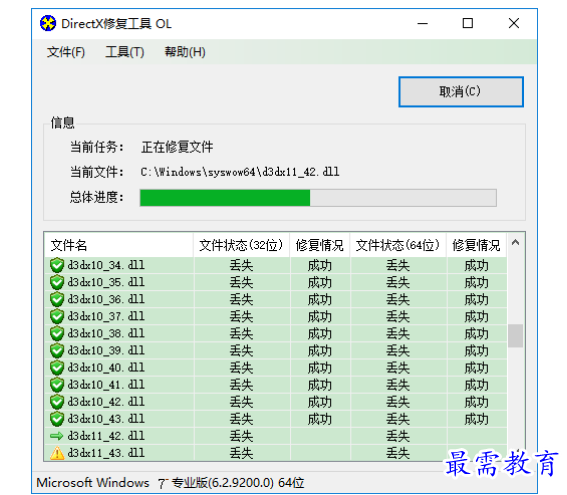Click the green shield icon for d3dx10_43.dll
The height and width of the screenshot is (495, 567).
(x=57, y=419)
